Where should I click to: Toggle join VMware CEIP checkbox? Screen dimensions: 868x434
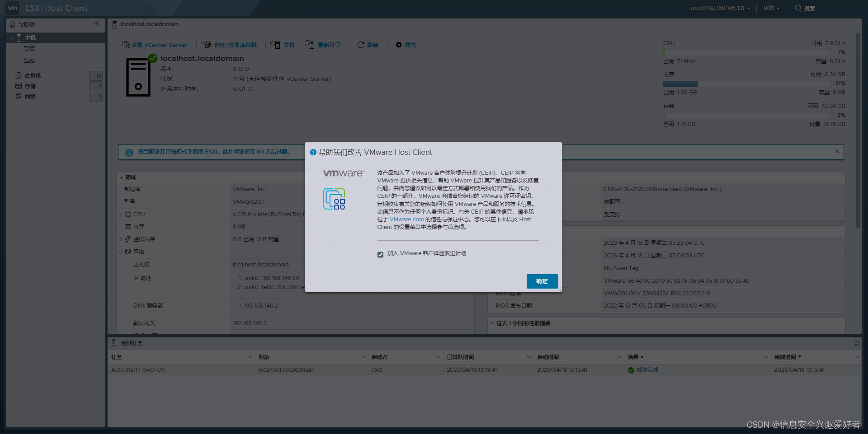(x=380, y=255)
